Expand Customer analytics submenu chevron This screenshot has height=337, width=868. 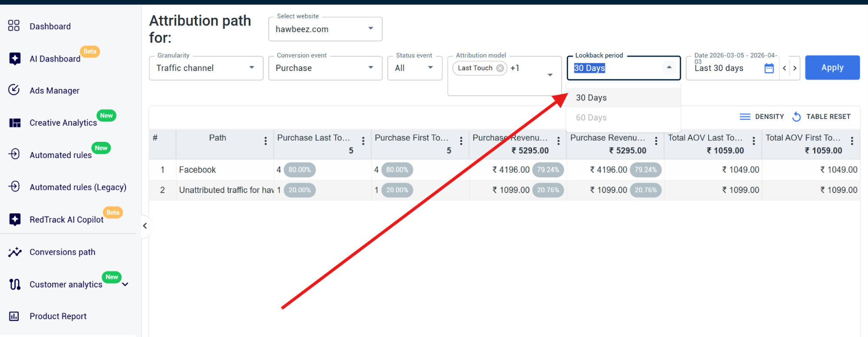(x=125, y=285)
